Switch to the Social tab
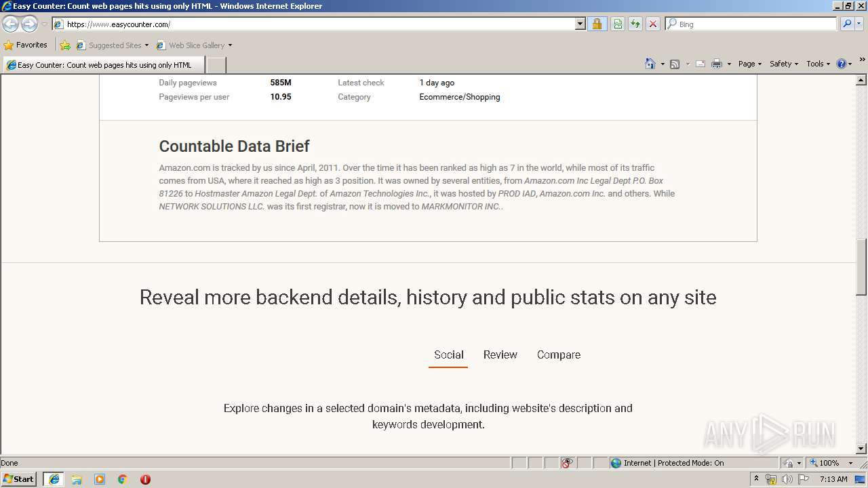 coord(448,354)
